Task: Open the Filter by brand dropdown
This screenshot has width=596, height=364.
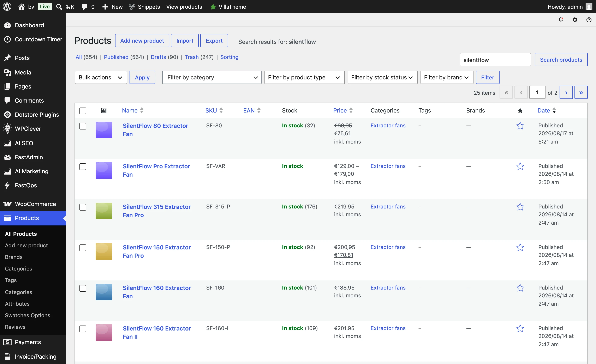Action: point(447,77)
